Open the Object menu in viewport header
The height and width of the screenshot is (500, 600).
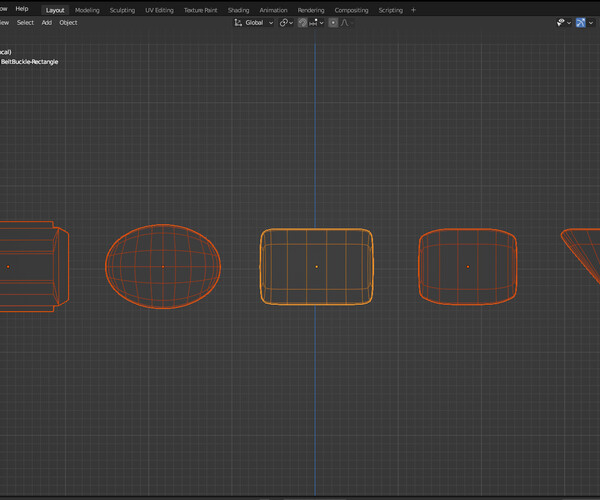pyautogui.click(x=68, y=23)
